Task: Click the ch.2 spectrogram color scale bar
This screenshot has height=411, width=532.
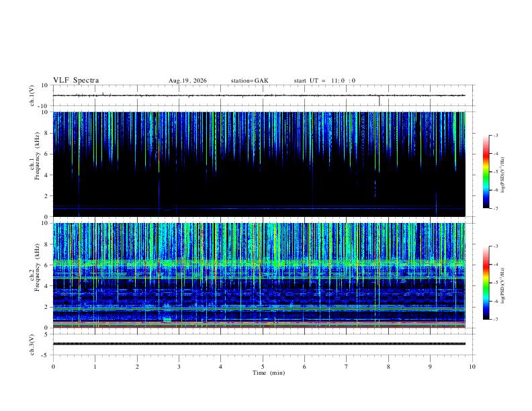Action: point(486,283)
